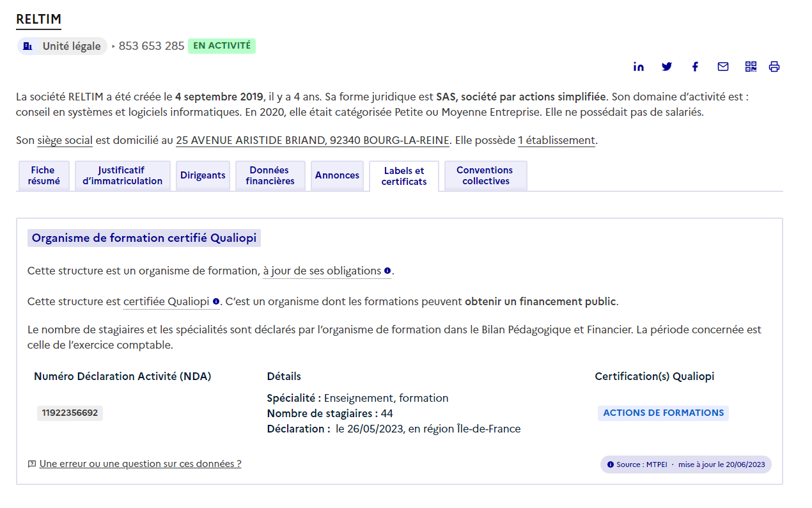This screenshot has height=508, width=812.
Task: Open the Justificatif d'immatriculation tab
Action: click(x=123, y=175)
